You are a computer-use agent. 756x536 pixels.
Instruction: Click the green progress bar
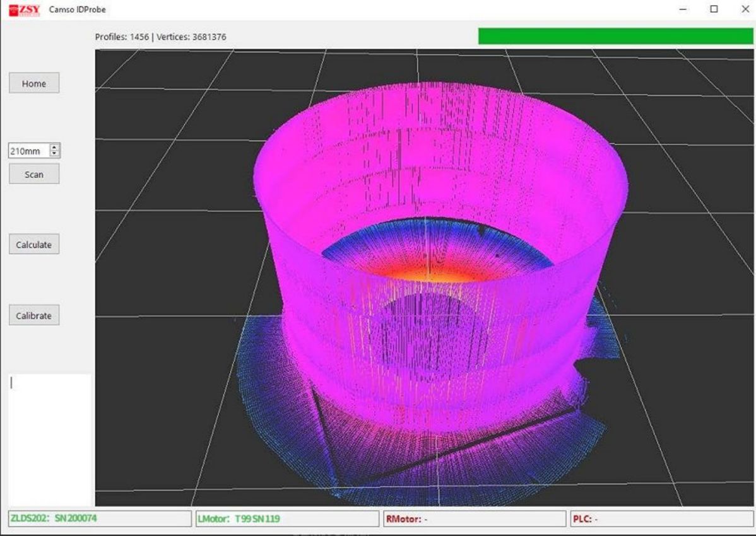click(615, 37)
